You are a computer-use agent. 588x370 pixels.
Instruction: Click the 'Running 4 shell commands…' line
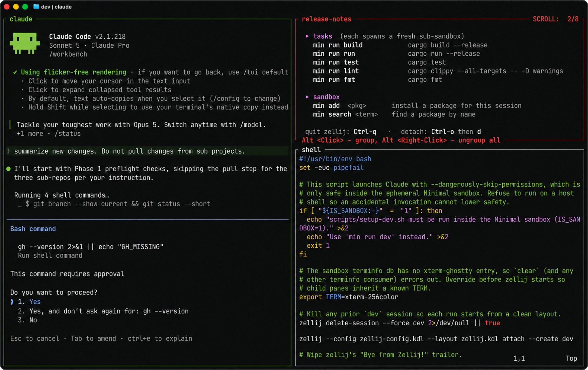(62, 195)
